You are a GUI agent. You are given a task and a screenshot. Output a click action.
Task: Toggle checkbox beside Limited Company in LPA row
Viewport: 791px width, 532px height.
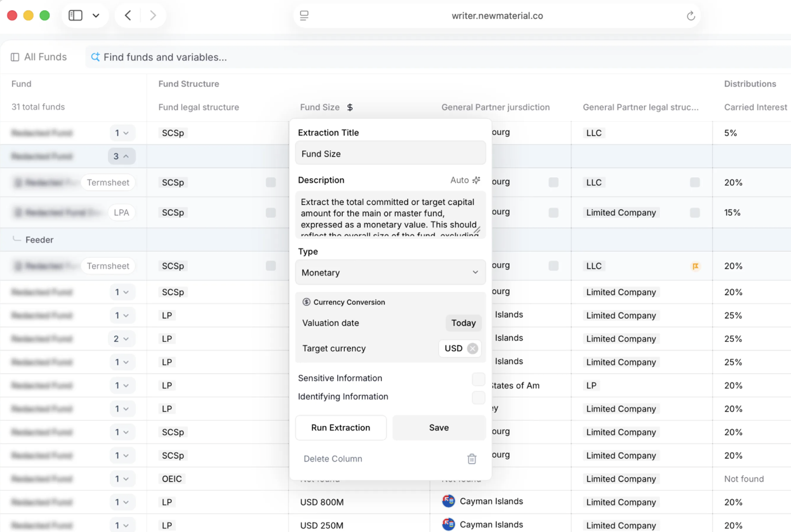[x=695, y=212]
